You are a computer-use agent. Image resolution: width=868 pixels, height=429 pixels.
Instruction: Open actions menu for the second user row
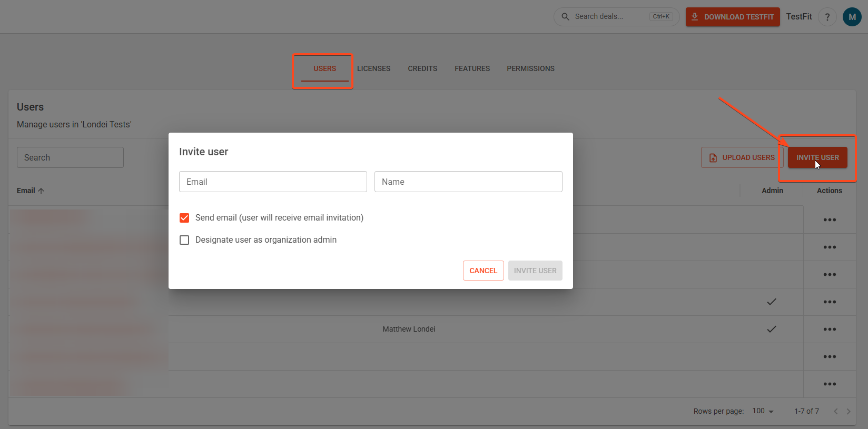[x=830, y=247]
